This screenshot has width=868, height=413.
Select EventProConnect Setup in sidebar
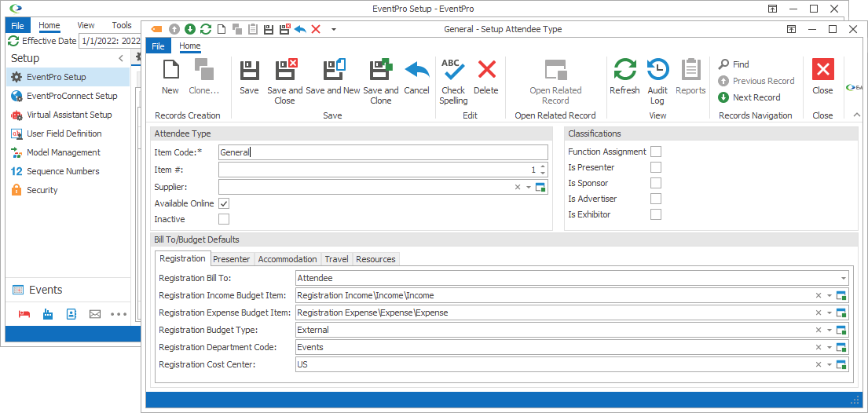coord(68,96)
